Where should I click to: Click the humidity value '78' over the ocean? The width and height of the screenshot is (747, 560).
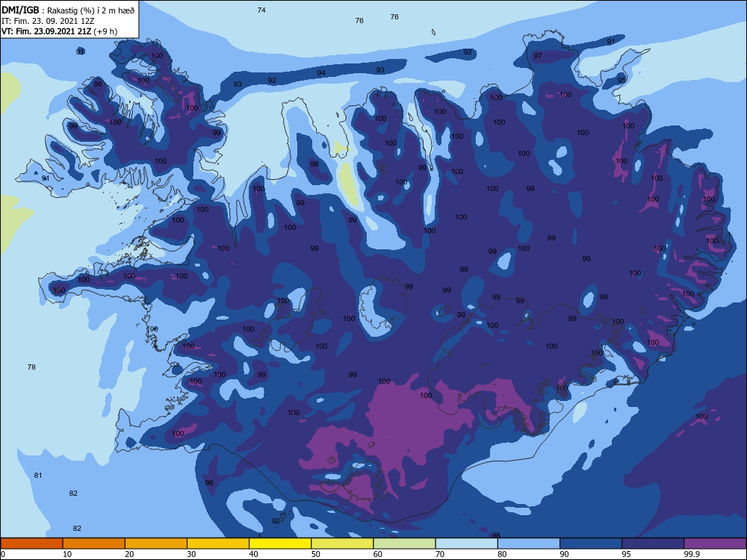tap(31, 367)
